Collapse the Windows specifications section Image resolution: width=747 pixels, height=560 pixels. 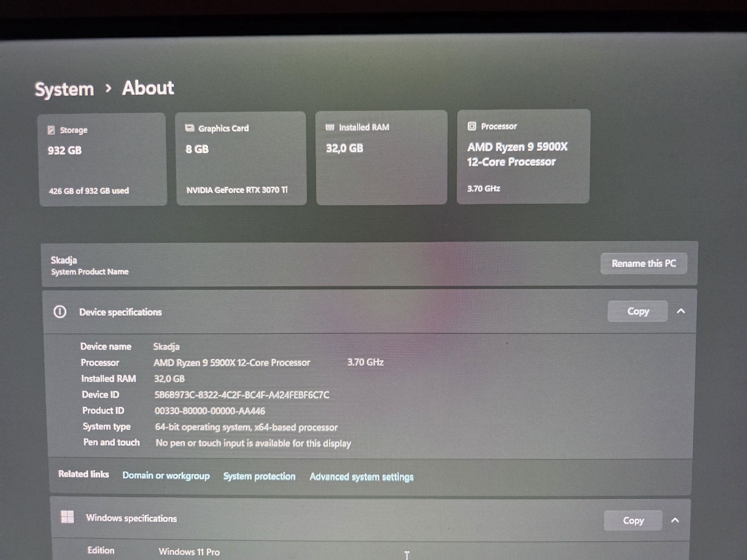tap(675, 520)
